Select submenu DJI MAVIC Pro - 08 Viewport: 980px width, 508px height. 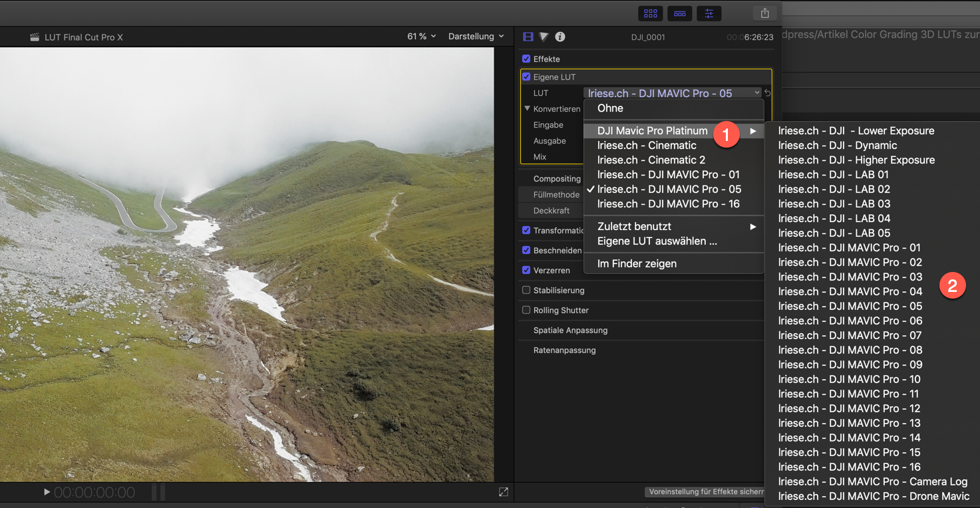[872, 350]
